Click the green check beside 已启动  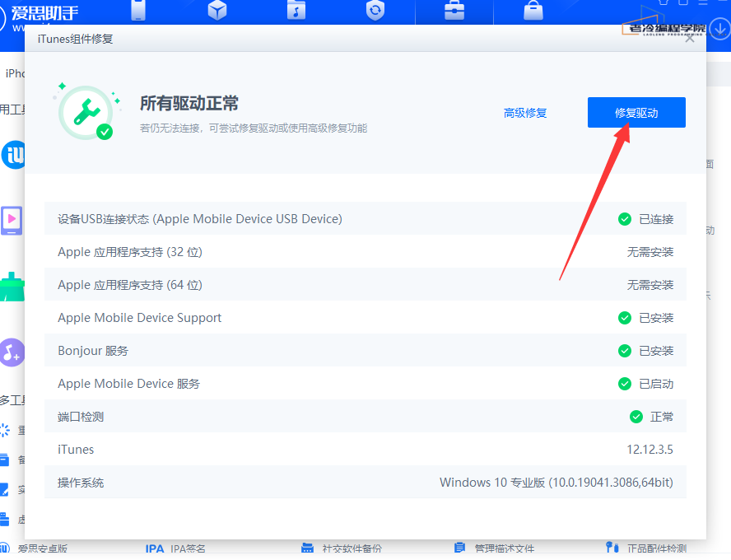(x=625, y=384)
